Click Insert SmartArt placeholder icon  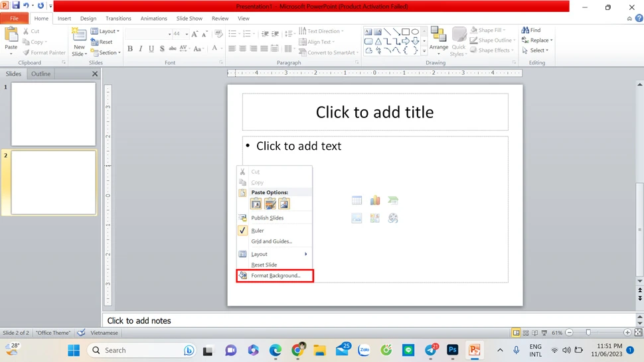(x=393, y=200)
